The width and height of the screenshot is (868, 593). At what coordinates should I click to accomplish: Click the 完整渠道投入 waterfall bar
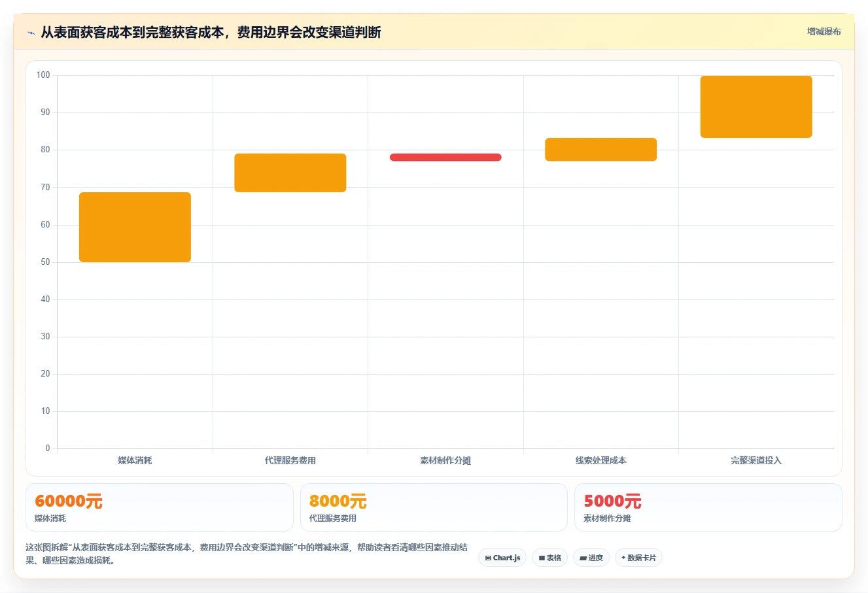pyautogui.click(x=756, y=107)
